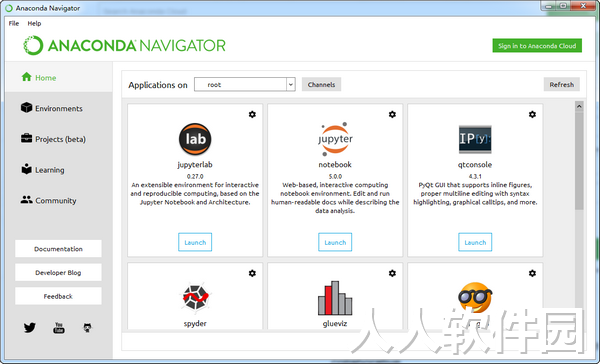Screen dimensions: 600x364
Task: Sign in to Anaconda Cloud
Action: tap(537, 46)
